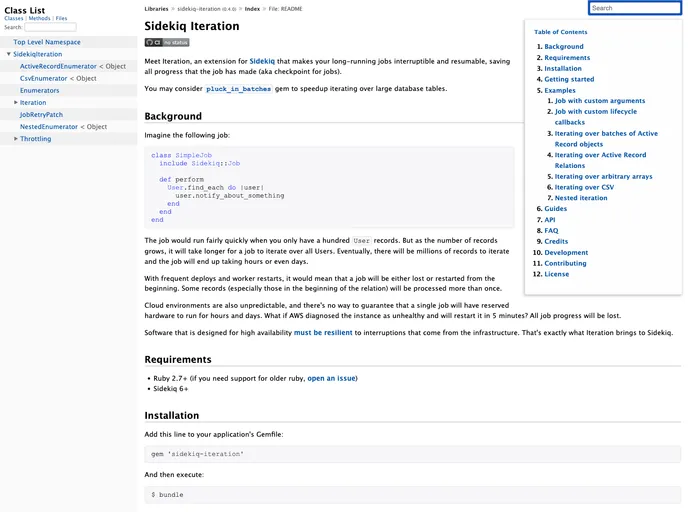The height and width of the screenshot is (512, 688).
Task: Select ActiveRecordEnumerator in class list
Action: pyautogui.click(x=58, y=66)
